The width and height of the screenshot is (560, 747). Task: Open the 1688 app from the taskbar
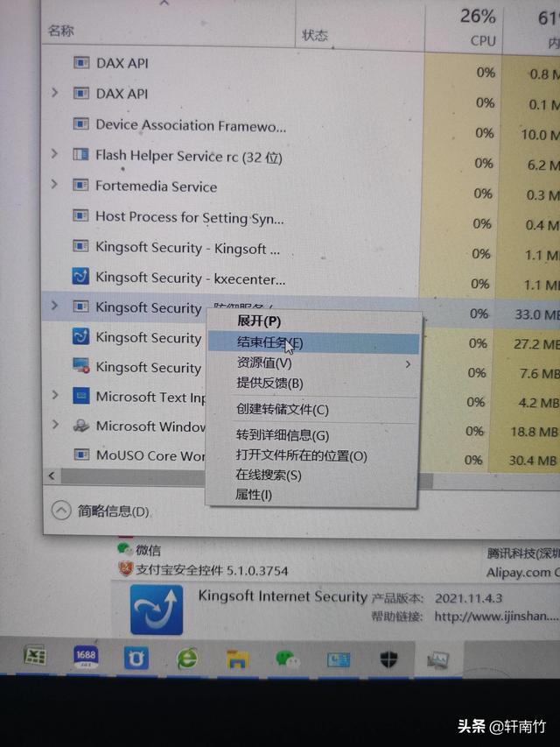pos(86,657)
